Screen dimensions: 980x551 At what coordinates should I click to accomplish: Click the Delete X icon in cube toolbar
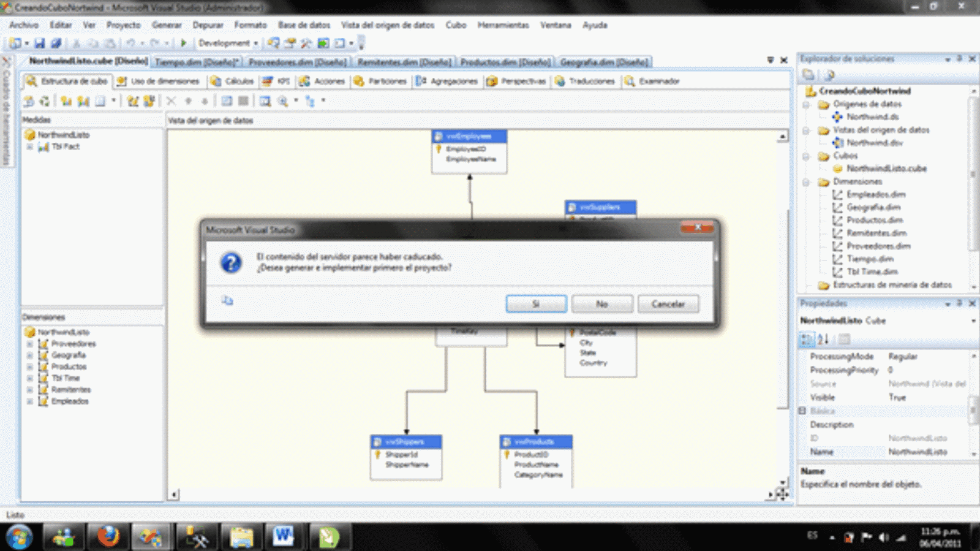[171, 101]
